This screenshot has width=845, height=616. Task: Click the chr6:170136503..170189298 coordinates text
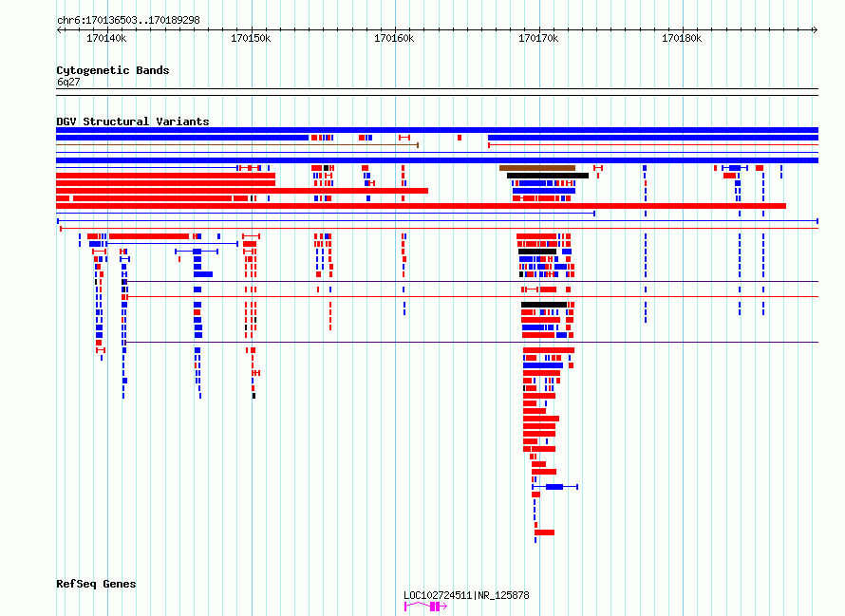[x=128, y=20]
